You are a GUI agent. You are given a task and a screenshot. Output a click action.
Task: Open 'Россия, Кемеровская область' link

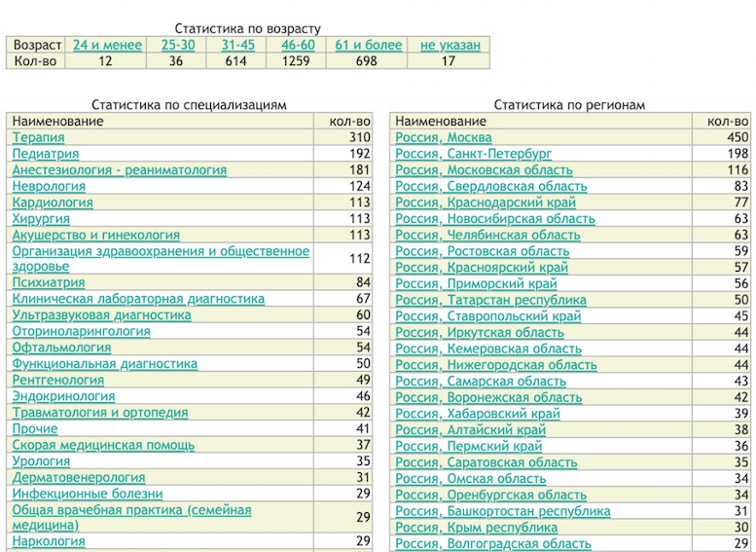click(x=488, y=349)
